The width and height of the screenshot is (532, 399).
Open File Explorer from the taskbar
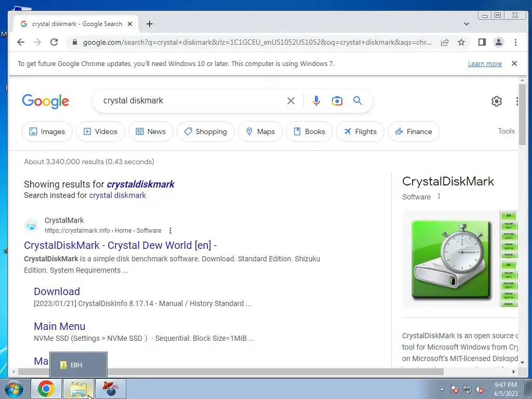click(78, 389)
